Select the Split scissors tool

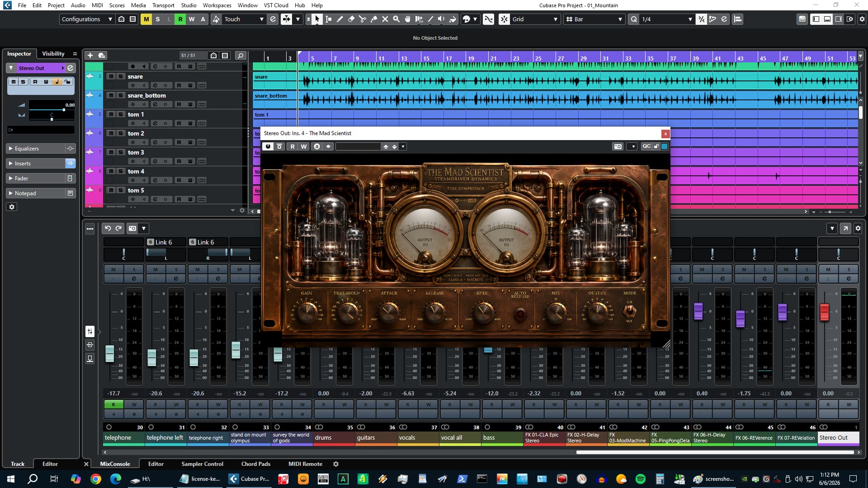pyautogui.click(x=362, y=19)
